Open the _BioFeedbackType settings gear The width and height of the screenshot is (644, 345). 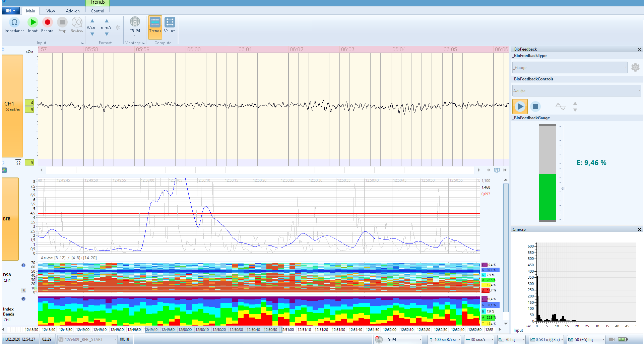636,67
